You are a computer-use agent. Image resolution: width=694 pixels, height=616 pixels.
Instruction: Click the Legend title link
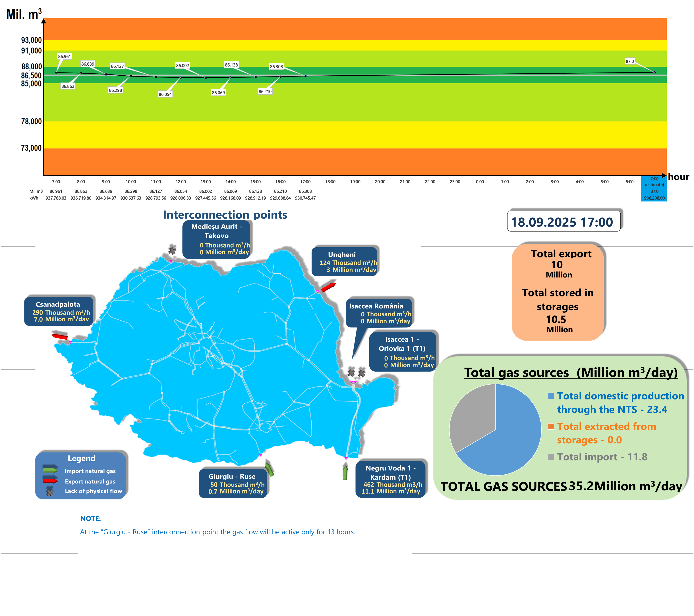coord(82,458)
